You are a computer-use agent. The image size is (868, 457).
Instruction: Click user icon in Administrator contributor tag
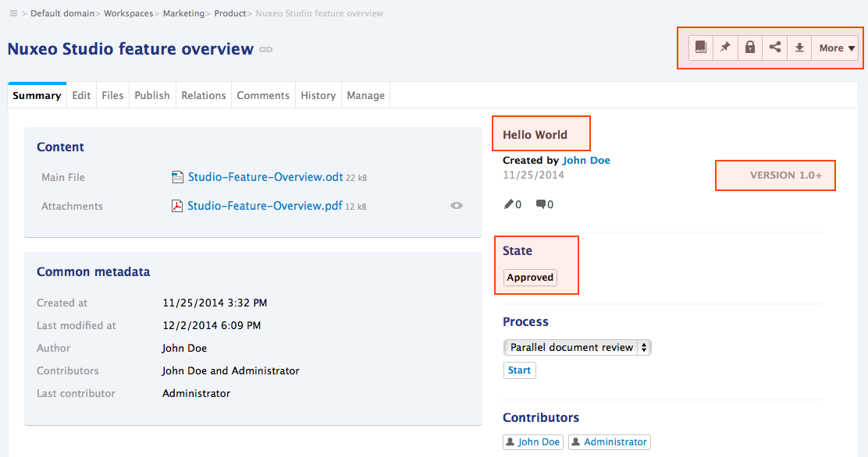pos(576,441)
